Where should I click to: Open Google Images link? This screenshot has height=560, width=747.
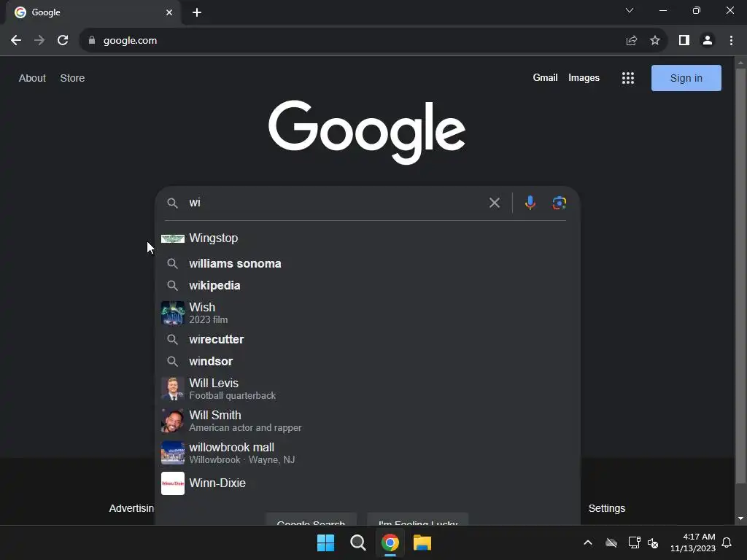pos(584,77)
